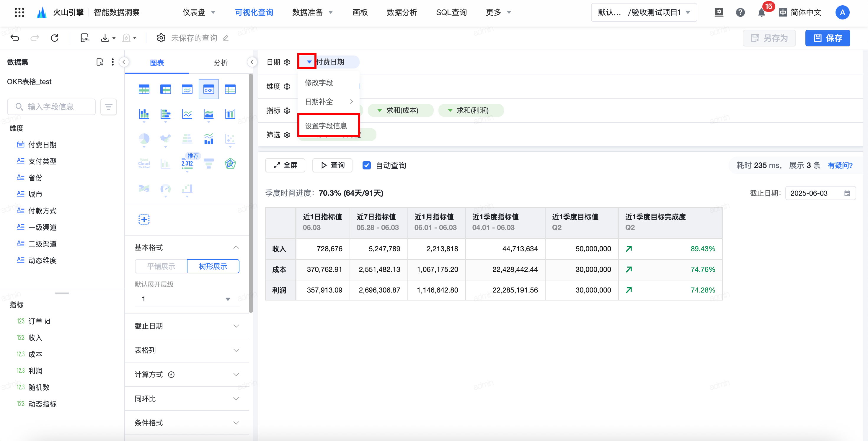The image size is (868, 441).
Task: Toggle the 自动查询 checkbox
Action: tap(367, 165)
